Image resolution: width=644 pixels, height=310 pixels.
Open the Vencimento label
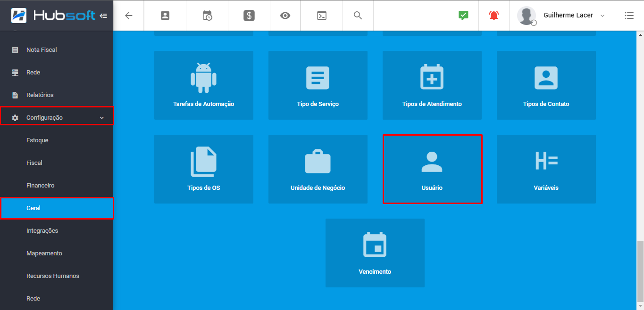tap(375, 272)
